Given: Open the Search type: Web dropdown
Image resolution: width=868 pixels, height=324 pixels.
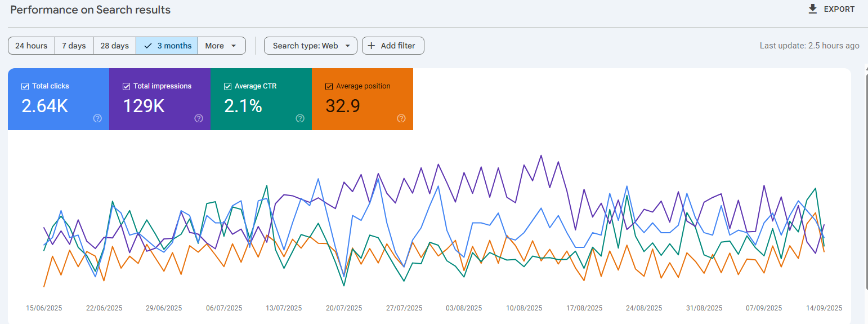Looking at the screenshot, I should pos(311,46).
